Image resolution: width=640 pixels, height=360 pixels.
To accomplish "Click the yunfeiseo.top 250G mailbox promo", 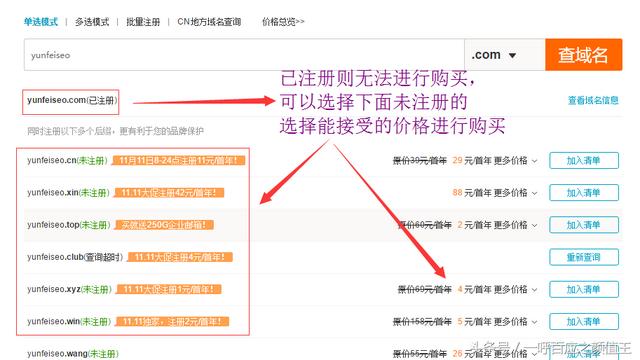I will [164, 225].
